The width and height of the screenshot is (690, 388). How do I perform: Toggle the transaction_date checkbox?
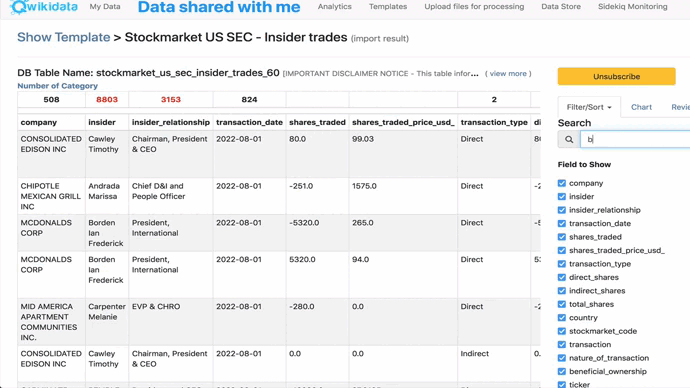(562, 223)
